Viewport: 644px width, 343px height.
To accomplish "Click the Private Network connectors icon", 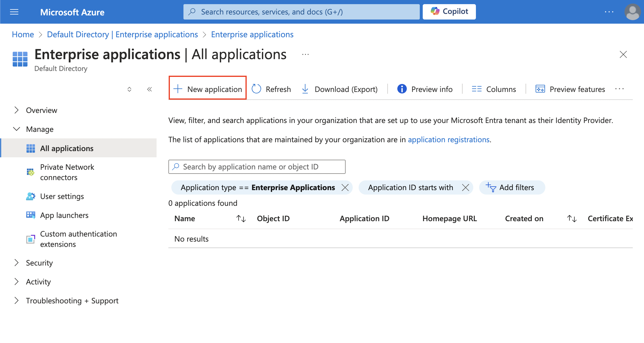I will pos(30,172).
